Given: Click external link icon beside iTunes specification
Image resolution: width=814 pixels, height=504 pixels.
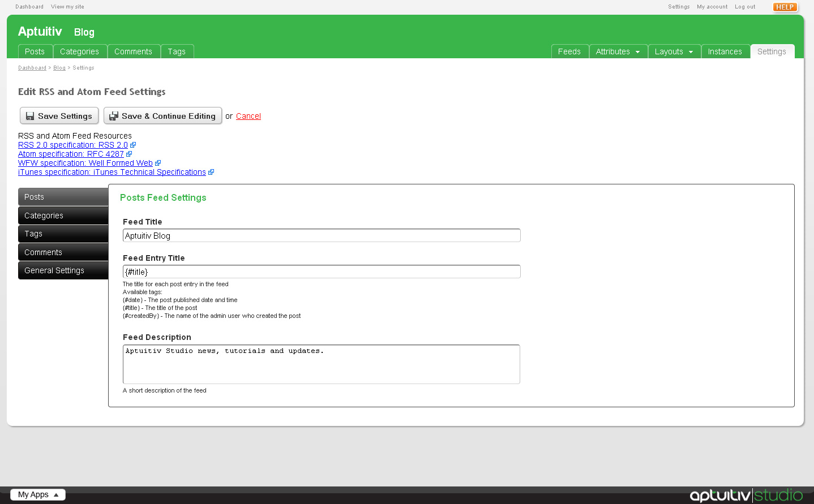Looking at the screenshot, I should 211,172.
